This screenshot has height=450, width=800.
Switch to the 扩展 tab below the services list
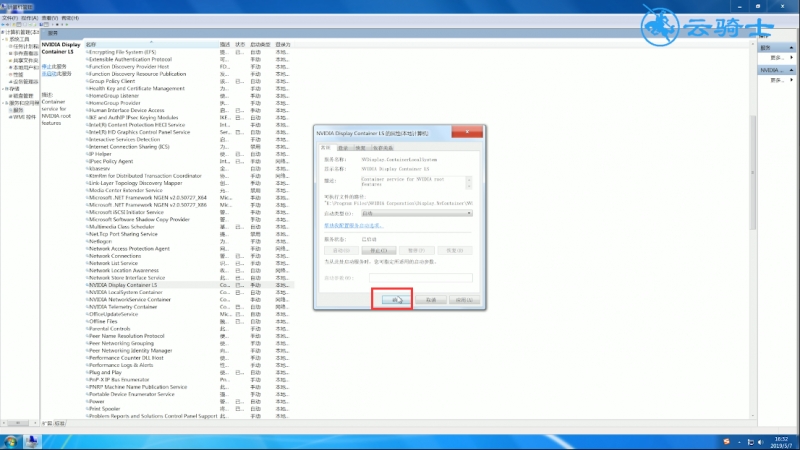click(47, 423)
